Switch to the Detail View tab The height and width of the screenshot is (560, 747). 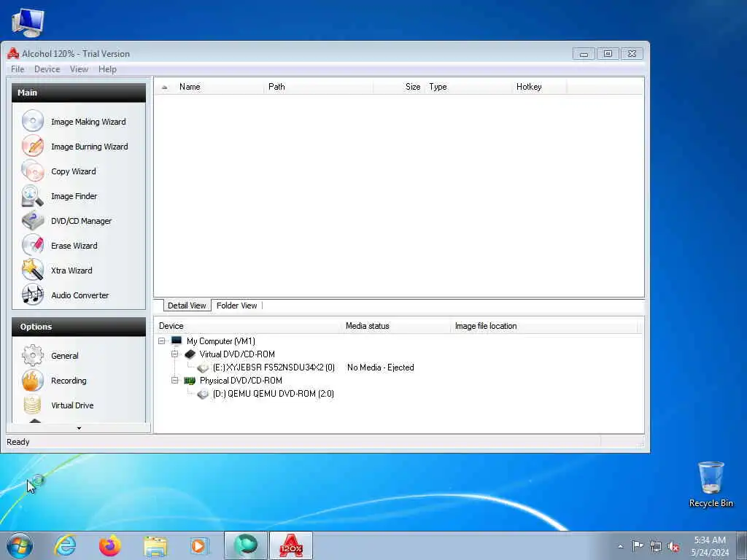click(x=187, y=306)
